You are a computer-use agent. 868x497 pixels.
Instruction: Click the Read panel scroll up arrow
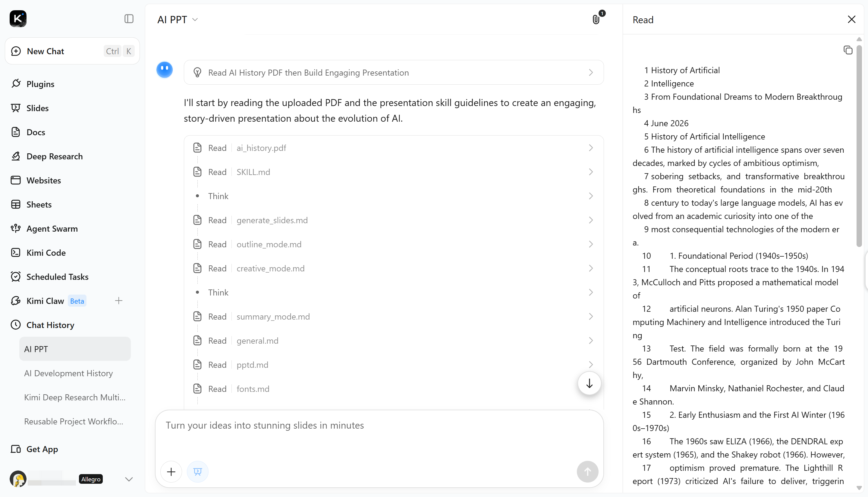[859, 39]
